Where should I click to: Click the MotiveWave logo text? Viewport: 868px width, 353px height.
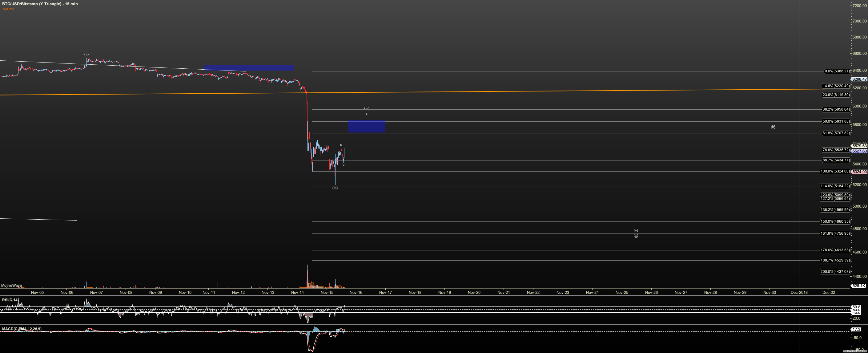[x=11, y=286]
